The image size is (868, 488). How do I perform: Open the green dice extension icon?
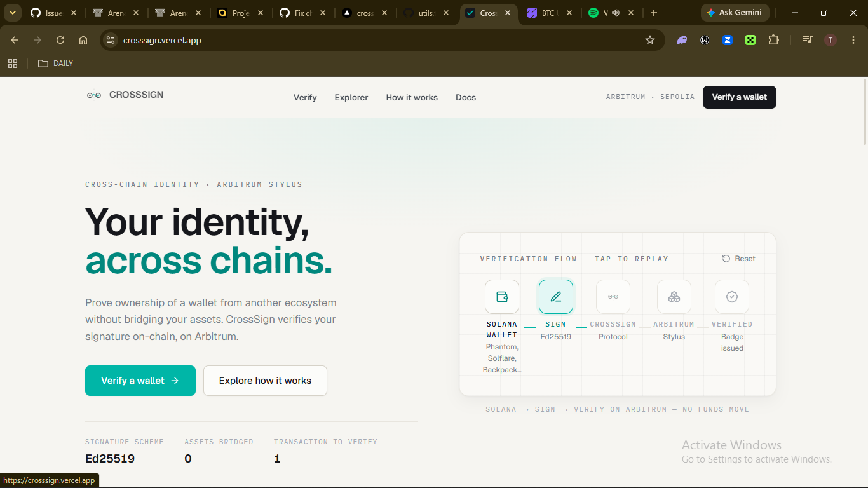click(750, 40)
